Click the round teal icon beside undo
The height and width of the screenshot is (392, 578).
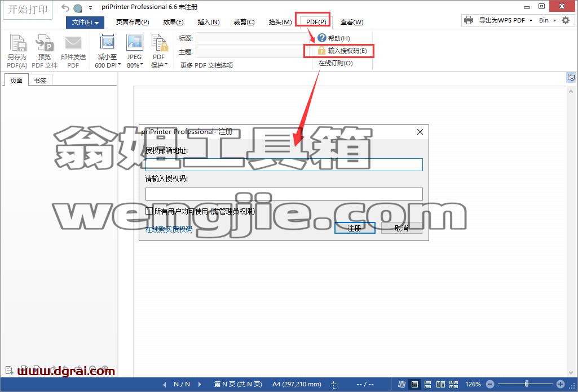(x=78, y=8)
